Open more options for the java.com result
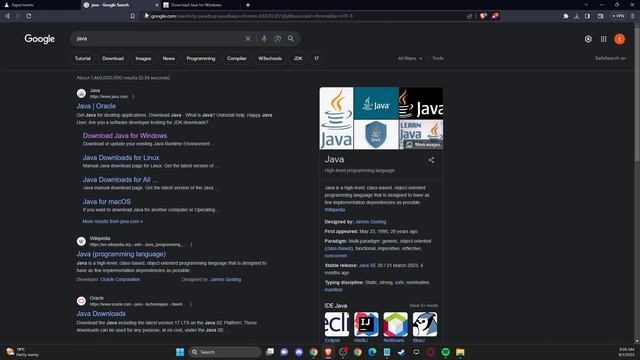Viewport: 640px width, 360px height. (x=133, y=97)
